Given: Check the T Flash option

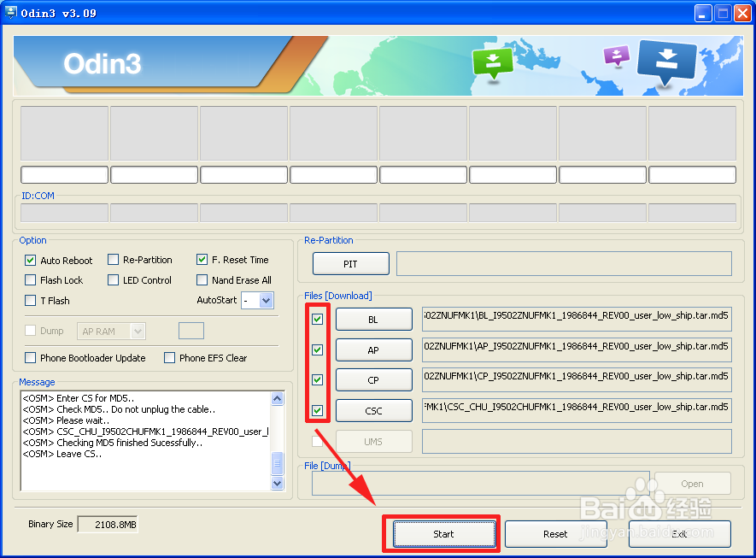Looking at the screenshot, I should pos(31,301).
